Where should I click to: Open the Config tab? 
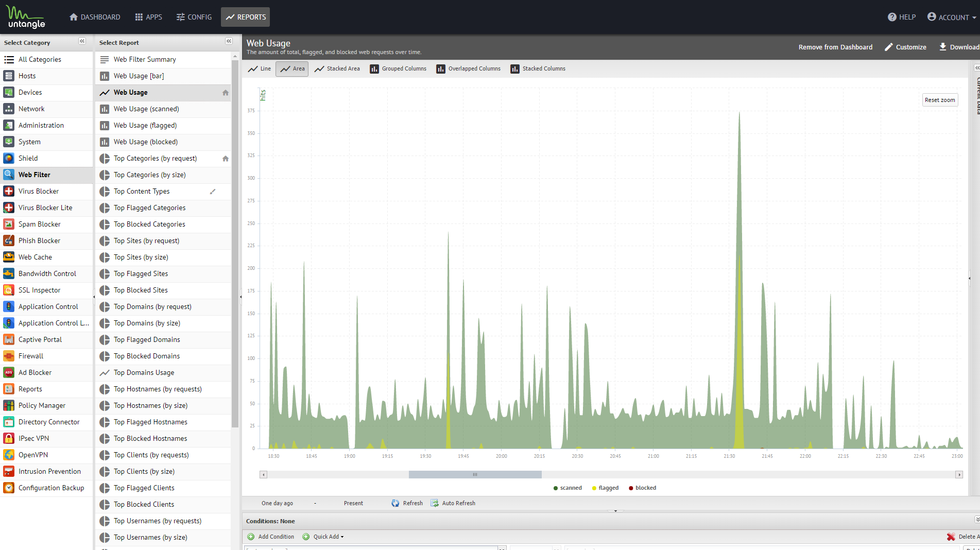[x=194, y=17]
